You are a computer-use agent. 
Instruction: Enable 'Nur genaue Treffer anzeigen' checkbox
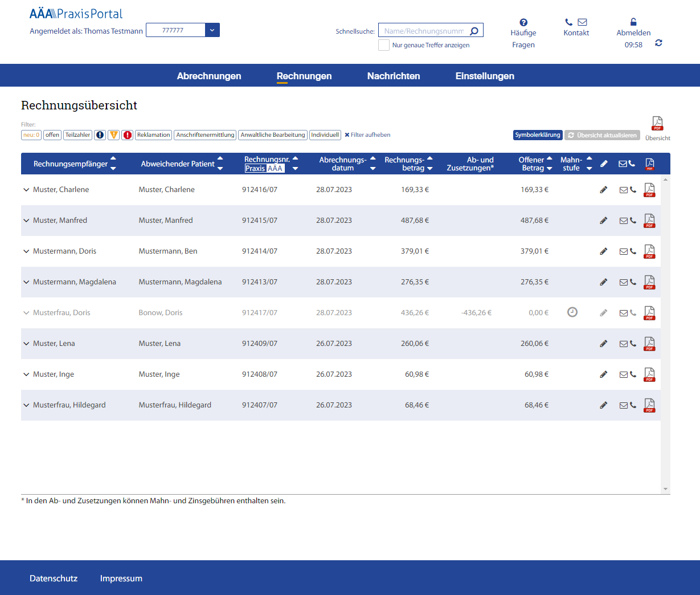click(384, 45)
